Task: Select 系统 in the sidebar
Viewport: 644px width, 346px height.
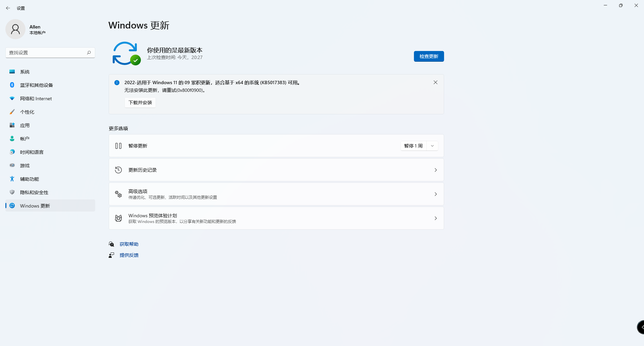Action: [50, 72]
